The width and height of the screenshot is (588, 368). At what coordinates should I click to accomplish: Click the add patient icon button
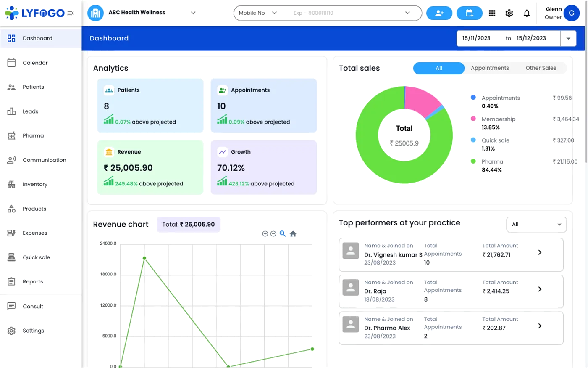[x=439, y=13]
